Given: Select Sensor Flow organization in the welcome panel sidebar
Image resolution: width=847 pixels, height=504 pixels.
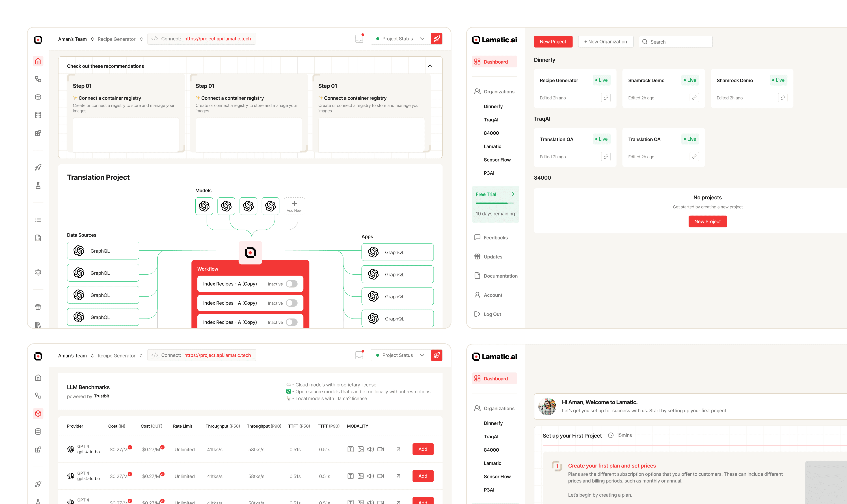Looking at the screenshot, I should coord(497,476).
